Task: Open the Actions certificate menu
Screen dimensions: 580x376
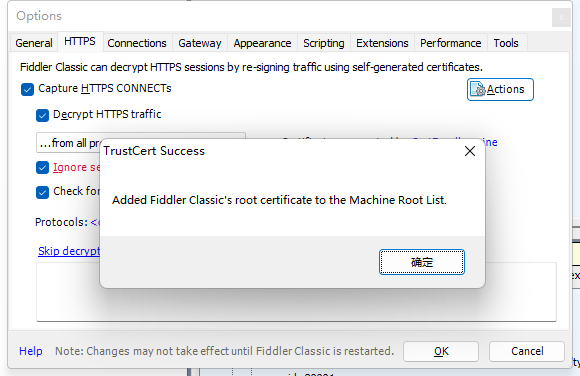Action: [500, 89]
